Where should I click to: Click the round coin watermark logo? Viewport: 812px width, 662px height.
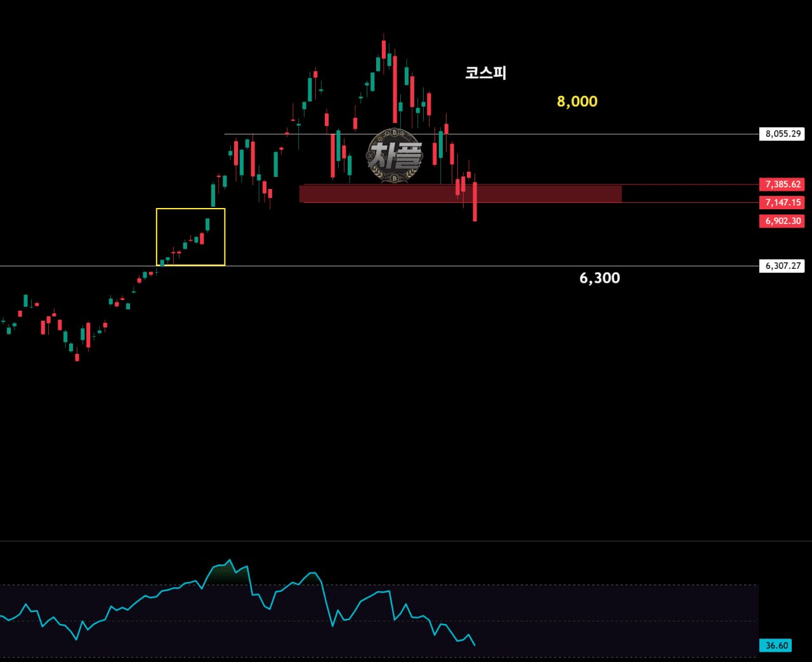pos(395,155)
